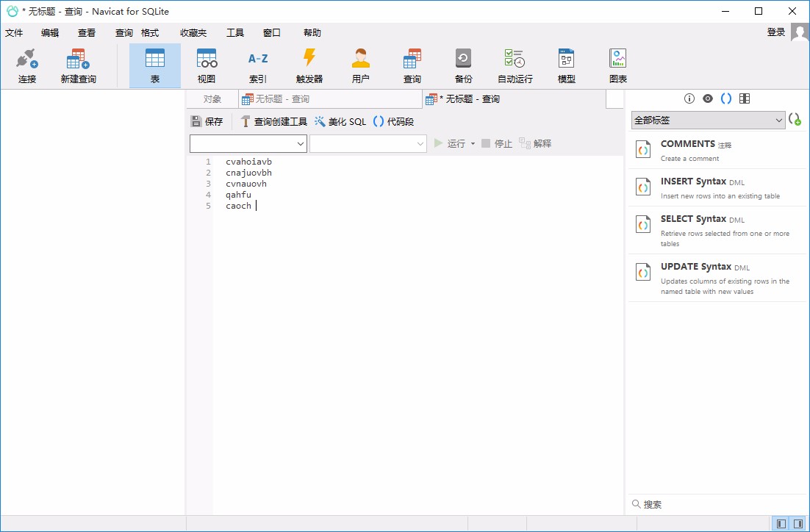Open the Format (格式) menu
The height and width of the screenshot is (532, 810).
(150, 33)
